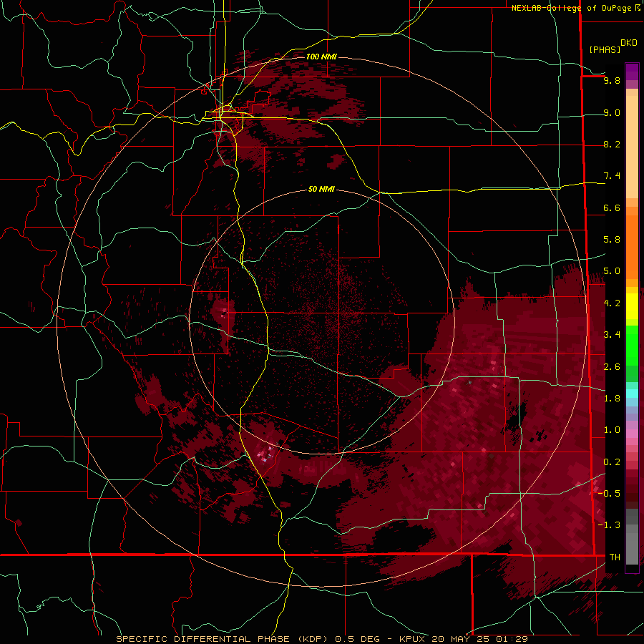The image size is (644, 644).
Task: Select the 4.2 value on color scale
Action: tap(612, 303)
